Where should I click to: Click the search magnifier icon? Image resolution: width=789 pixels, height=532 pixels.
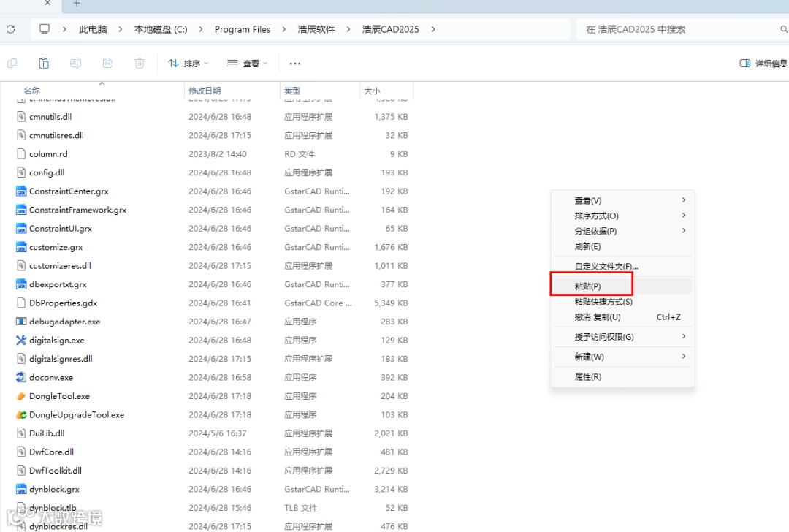783,29
